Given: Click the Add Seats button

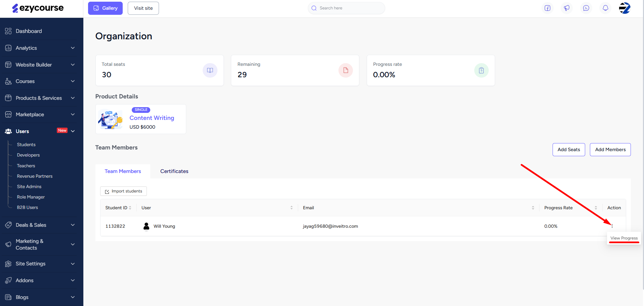Looking at the screenshot, I should 569,149.
